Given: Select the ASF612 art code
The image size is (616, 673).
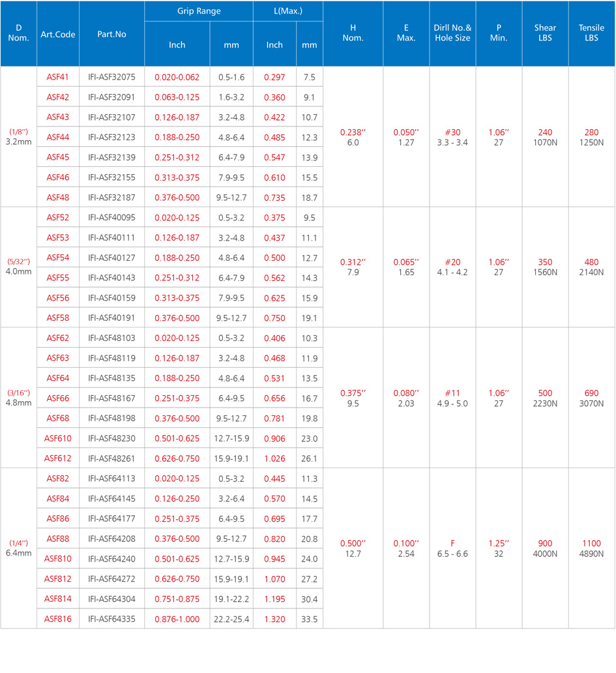Looking at the screenshot, I should tap(58, 458).
